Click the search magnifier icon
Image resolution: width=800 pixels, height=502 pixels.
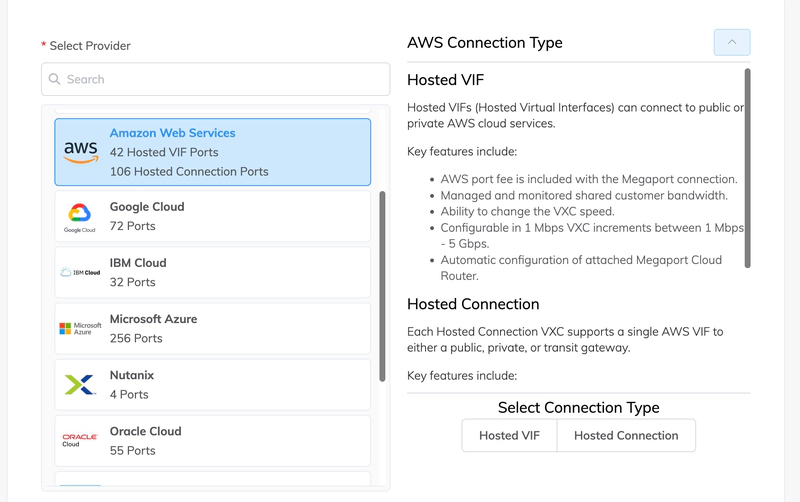(54, 79)
